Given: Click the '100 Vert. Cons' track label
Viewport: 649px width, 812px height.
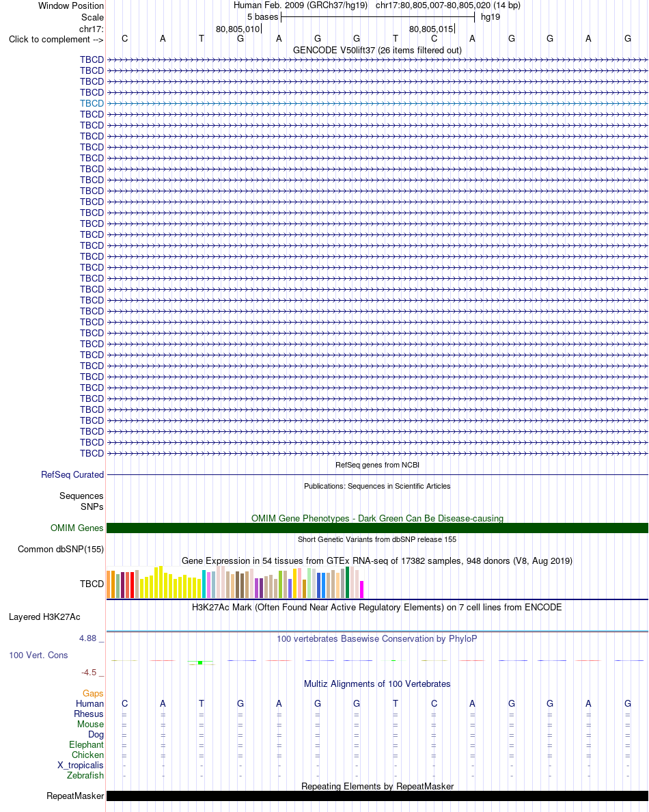Looking at the screenshot, I should [38, 655].
